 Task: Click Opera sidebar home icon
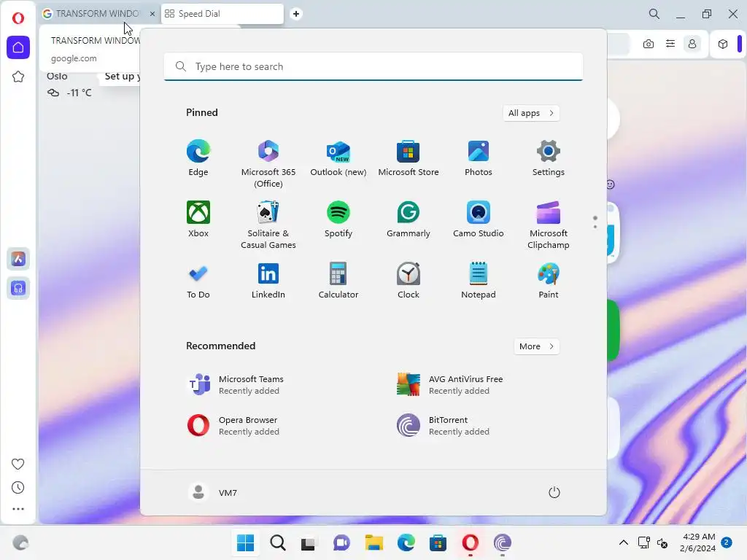coord(18,47)
